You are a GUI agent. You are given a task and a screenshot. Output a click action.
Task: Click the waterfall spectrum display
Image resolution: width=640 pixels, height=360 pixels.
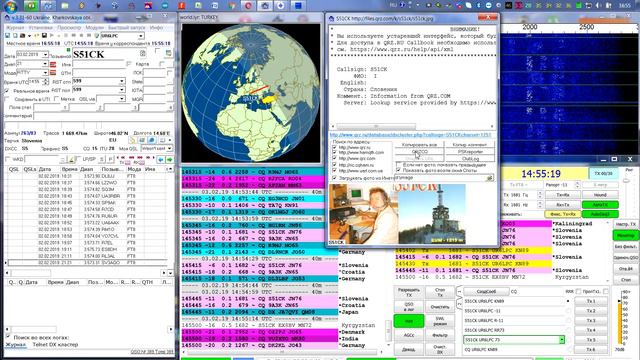click(570, 94)
